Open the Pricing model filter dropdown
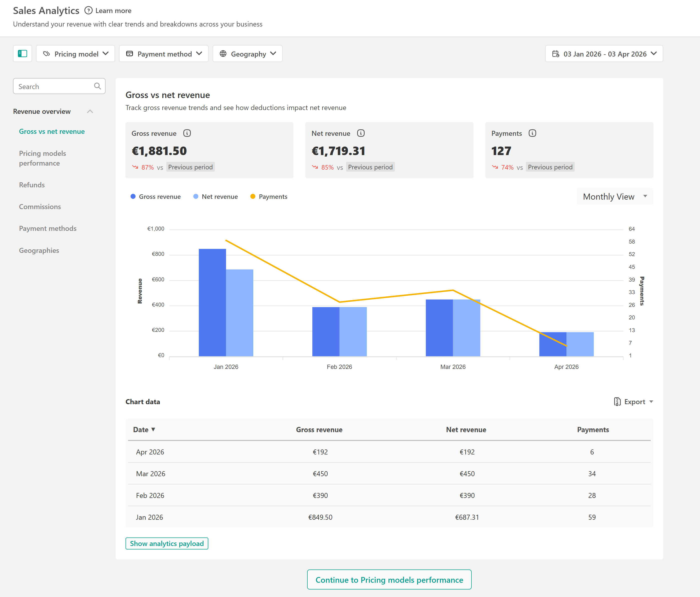The image size is (700, 597). [75, 54]
